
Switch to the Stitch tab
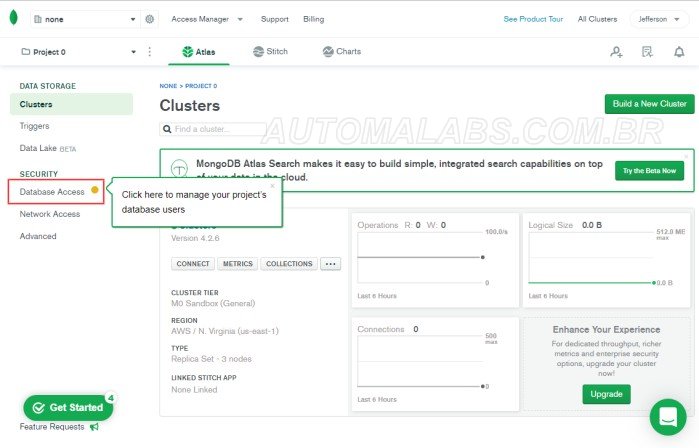click(x=270, y=52)
